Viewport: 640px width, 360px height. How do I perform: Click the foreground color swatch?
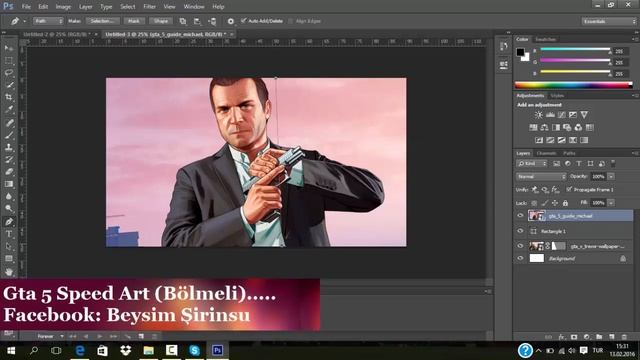click(x=520, y=52)
